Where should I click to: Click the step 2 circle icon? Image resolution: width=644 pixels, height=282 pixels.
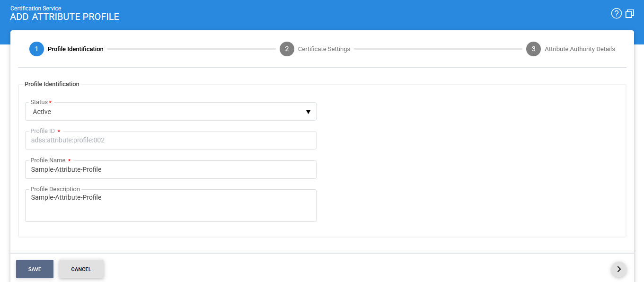coord(287,49)
